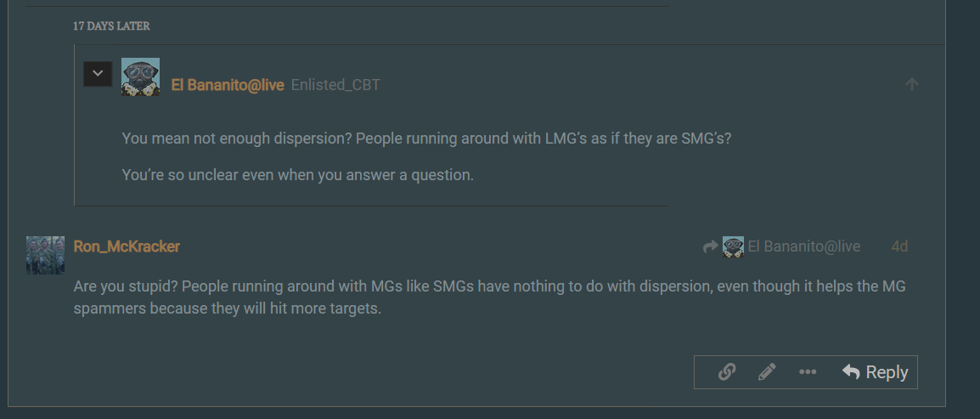Edit this post with pencil icon
Image resolution: width=980 pixels, height=419 pixels.
click(767, 372)
